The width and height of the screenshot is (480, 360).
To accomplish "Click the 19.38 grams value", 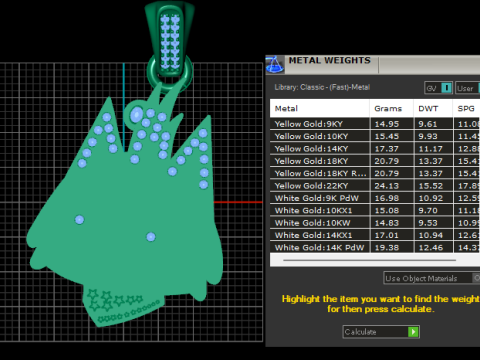I will click(387, 247).
